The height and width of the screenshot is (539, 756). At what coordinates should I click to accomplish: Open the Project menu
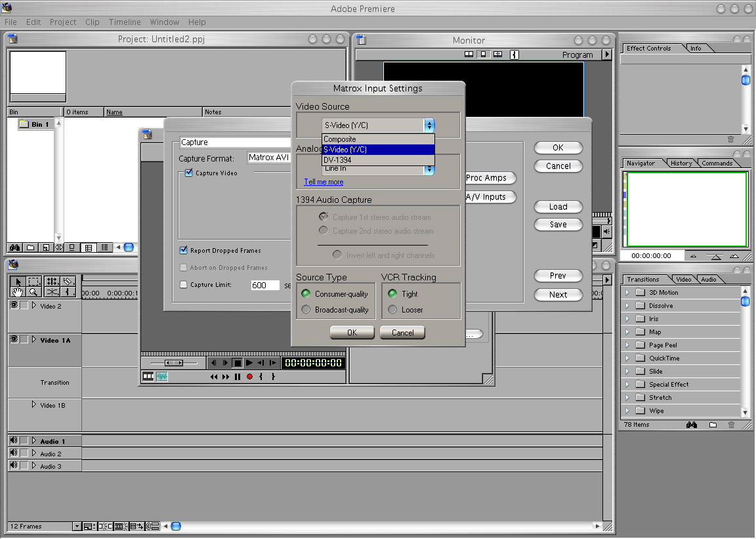(x=63, y=22)
